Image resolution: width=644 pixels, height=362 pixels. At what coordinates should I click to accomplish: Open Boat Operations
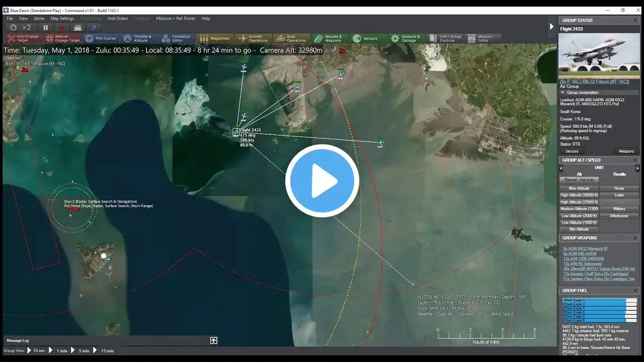pyautogui.click(x=291, y=38)
